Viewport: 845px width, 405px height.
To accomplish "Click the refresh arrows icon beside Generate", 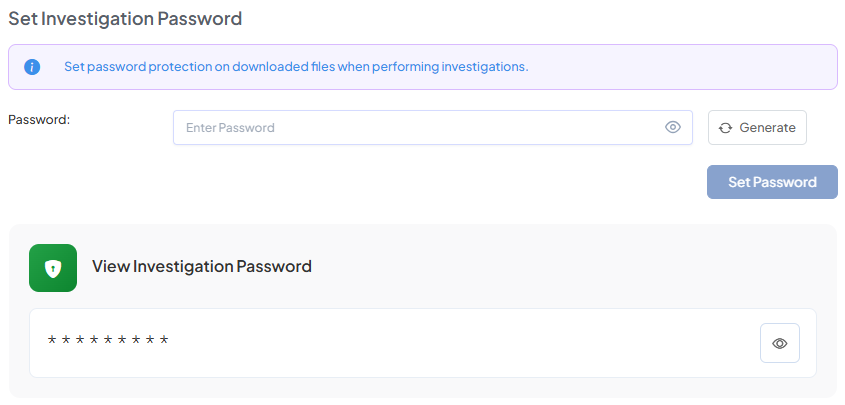I will (726, 128).
